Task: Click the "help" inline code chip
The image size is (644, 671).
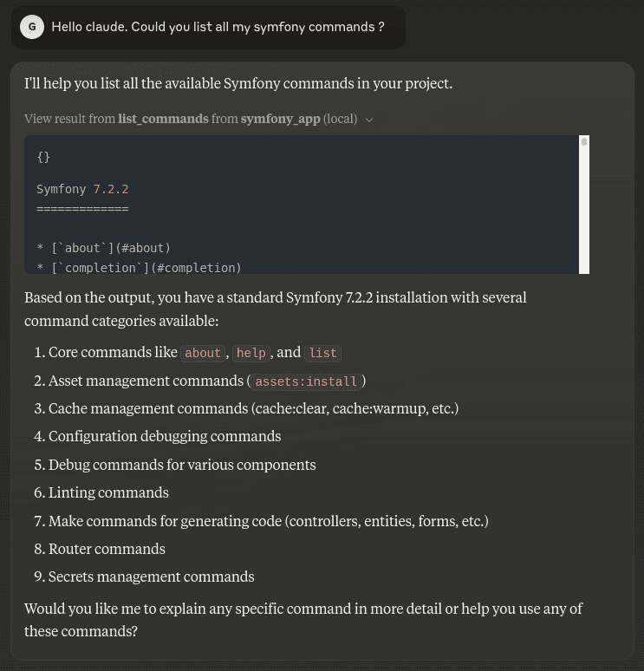Action: 250,353
